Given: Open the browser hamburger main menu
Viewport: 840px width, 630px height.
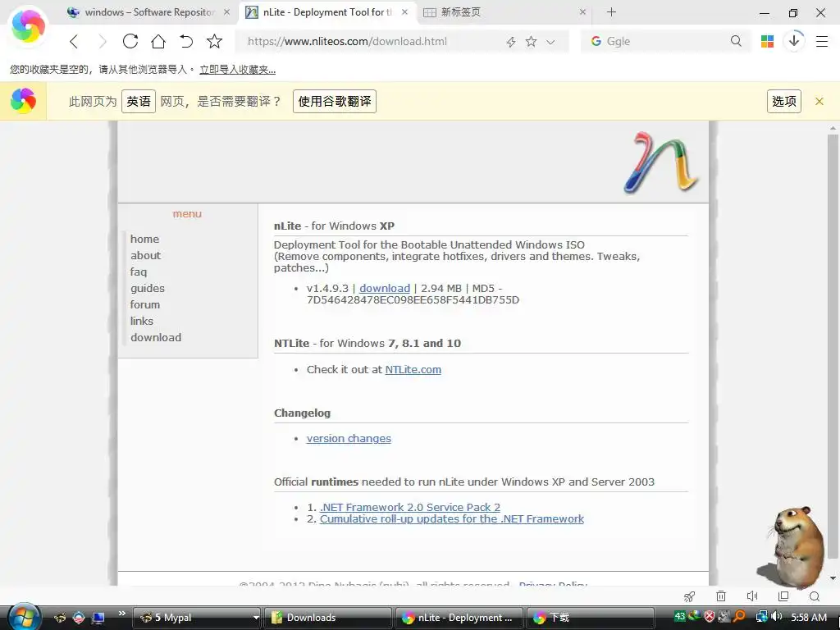Looking at the screenshot, I should point(822,41).
